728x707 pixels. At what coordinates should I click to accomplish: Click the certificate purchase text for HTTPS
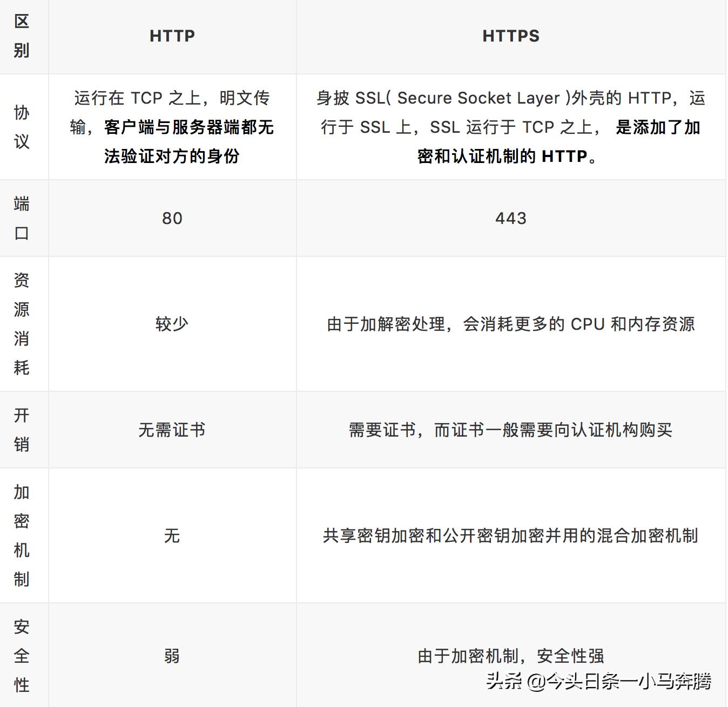tap(510, 429)
